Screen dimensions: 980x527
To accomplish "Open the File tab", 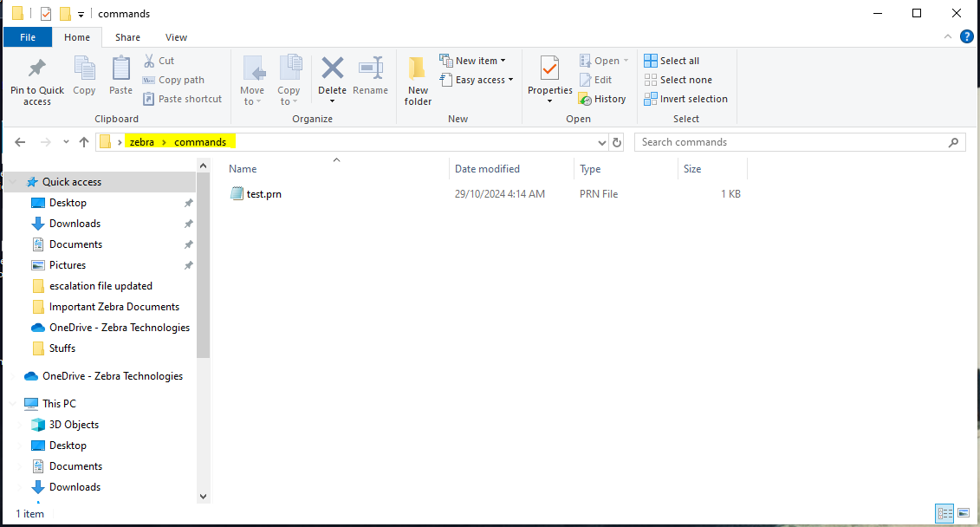I will click(28, 37).
